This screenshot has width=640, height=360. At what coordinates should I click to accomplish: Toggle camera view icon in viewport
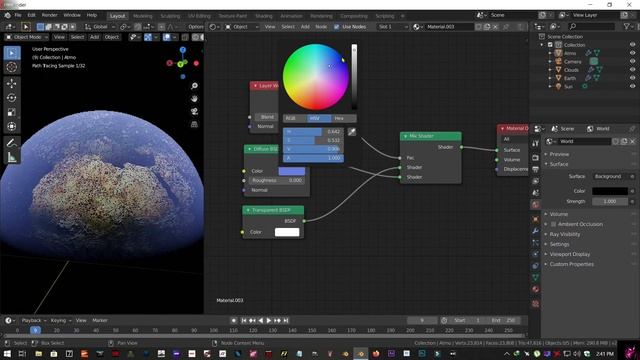tap(194, 111)
